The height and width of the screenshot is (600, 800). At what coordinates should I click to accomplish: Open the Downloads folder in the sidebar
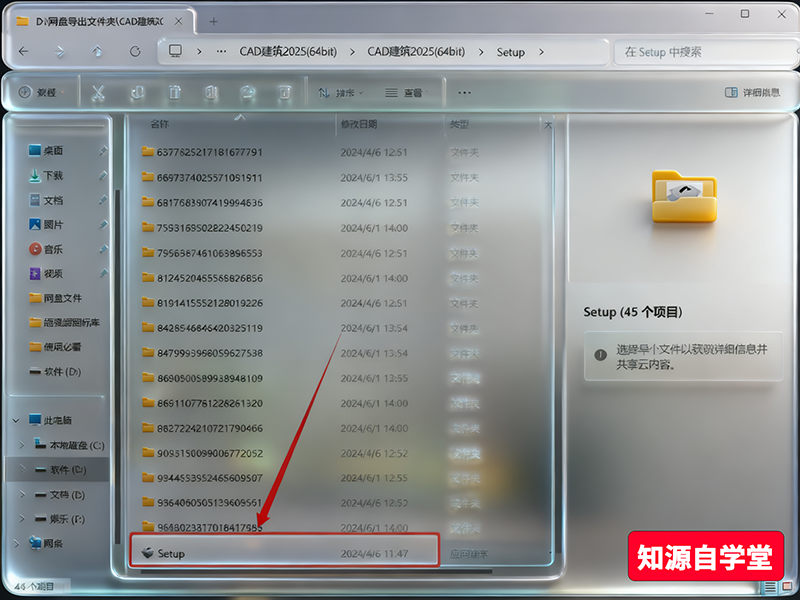click(x=55, y=175)
